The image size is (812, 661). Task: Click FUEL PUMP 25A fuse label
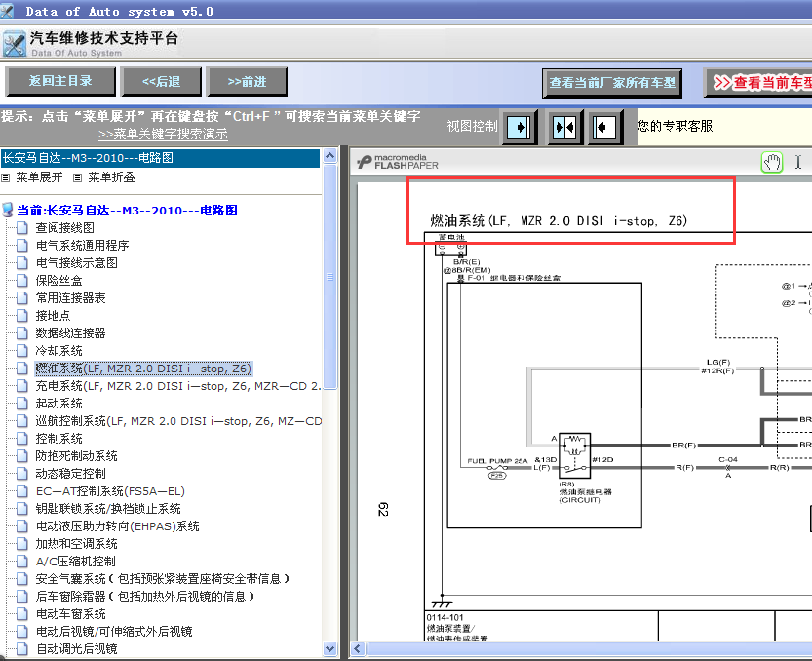point(497,460)
